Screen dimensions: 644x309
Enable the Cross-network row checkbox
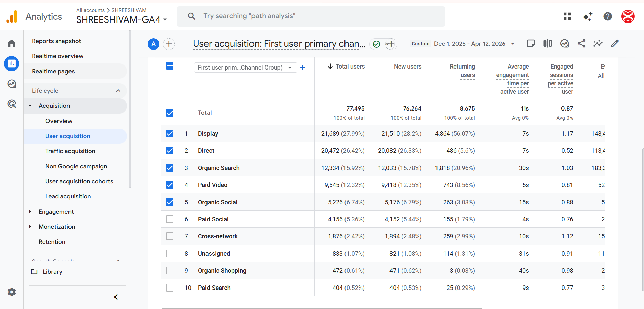pyautogui.click(x=170, y=236)
